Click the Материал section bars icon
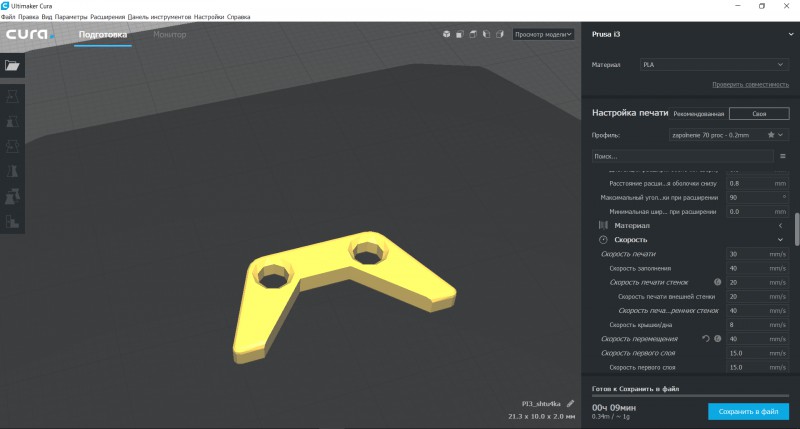The width and height of the screenshot is (800, 429). pyautogui.click(x=603, y=225)
